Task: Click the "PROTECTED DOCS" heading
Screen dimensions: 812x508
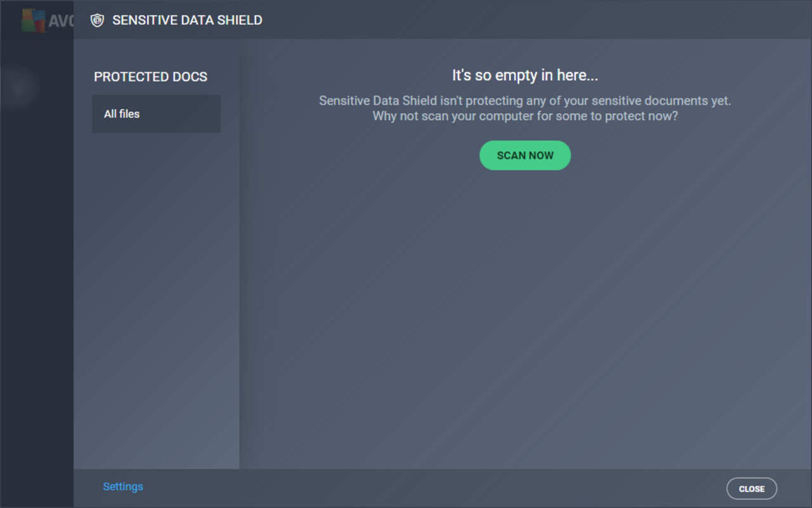Action: tap(151, 77)
